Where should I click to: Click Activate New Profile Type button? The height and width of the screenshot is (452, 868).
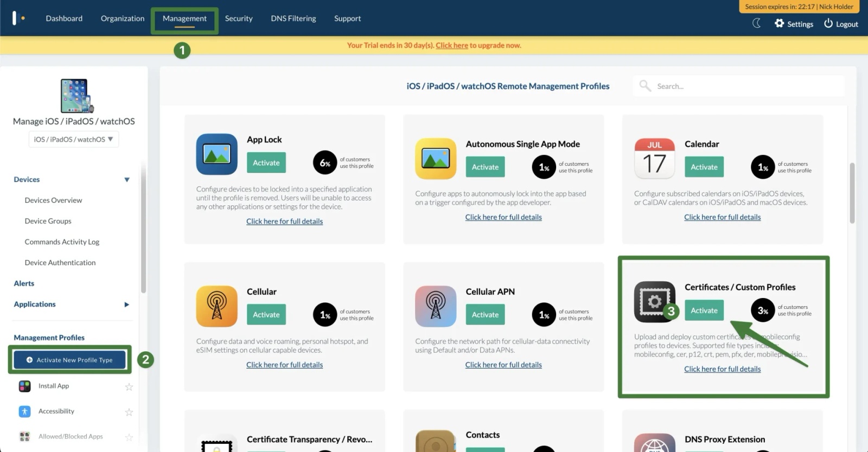tap(69, 360)
